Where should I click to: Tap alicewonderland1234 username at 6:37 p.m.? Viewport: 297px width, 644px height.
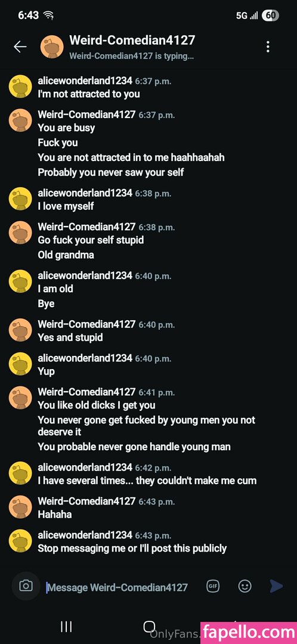(85, 81)
